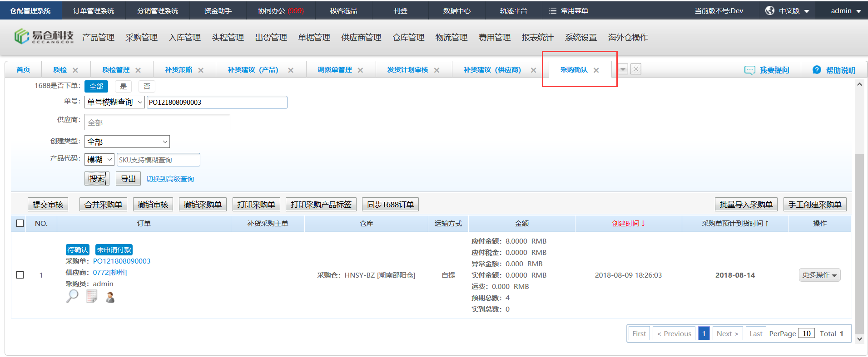
Task: Open purchase order link PO121808090003
Action: pyautogui.click(x=122, y=261)
